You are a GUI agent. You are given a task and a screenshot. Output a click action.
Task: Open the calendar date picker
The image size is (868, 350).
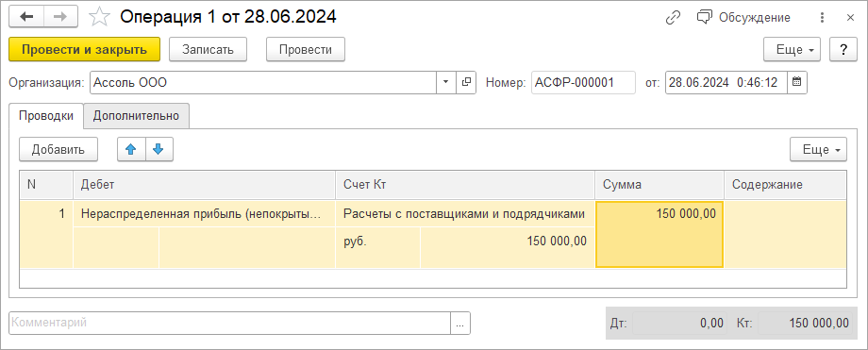[x=797, y=82]
